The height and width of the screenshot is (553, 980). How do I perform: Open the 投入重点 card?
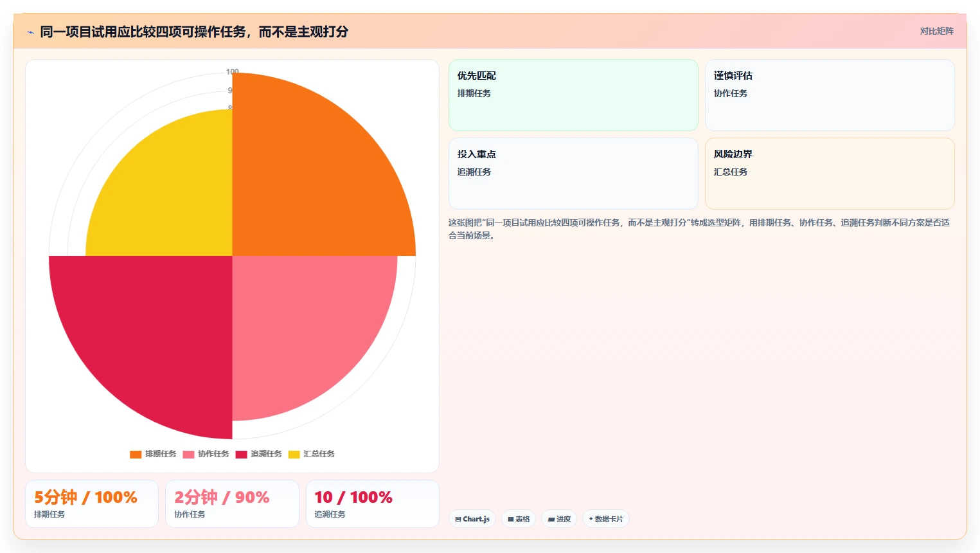tap(573, 174)
